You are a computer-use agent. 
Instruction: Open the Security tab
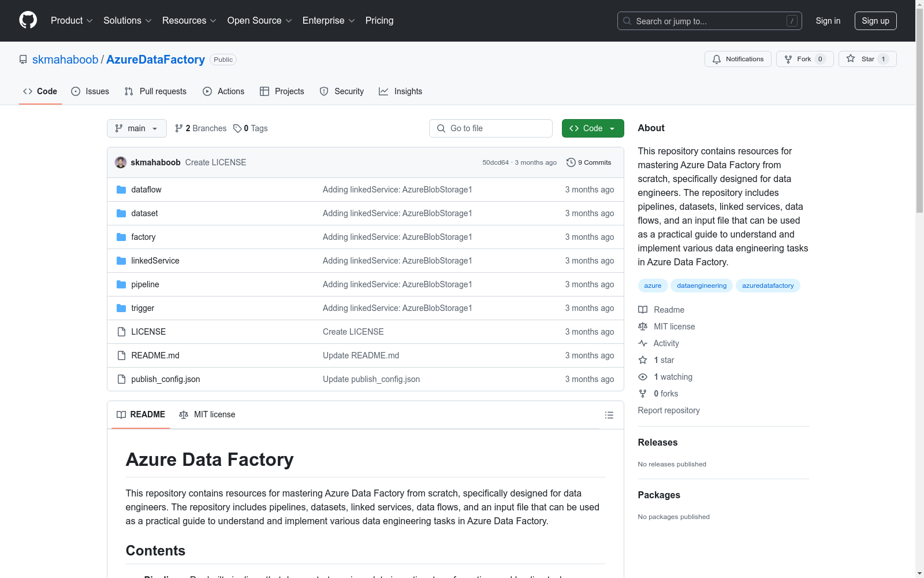(342, 91)
